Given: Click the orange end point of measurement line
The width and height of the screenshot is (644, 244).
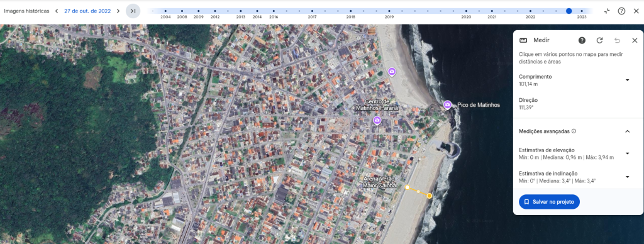Looking at the screenshot, I should (x=429, y=196).
